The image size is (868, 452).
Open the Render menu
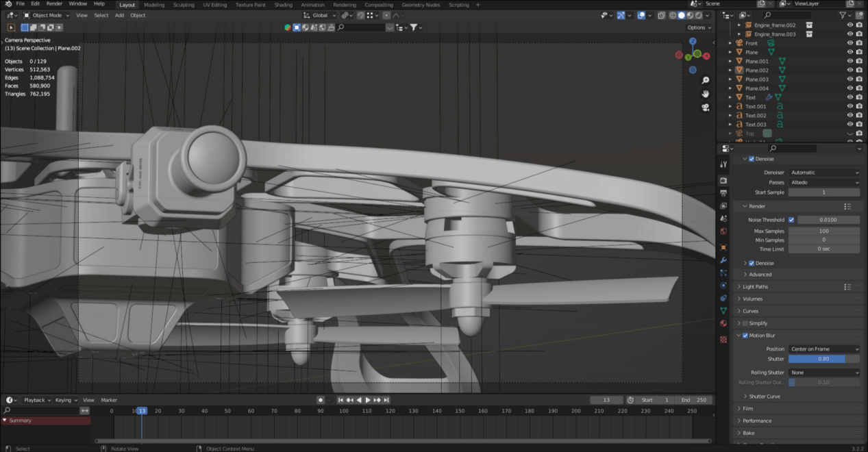pyautogui.click(x=54, y=4)
